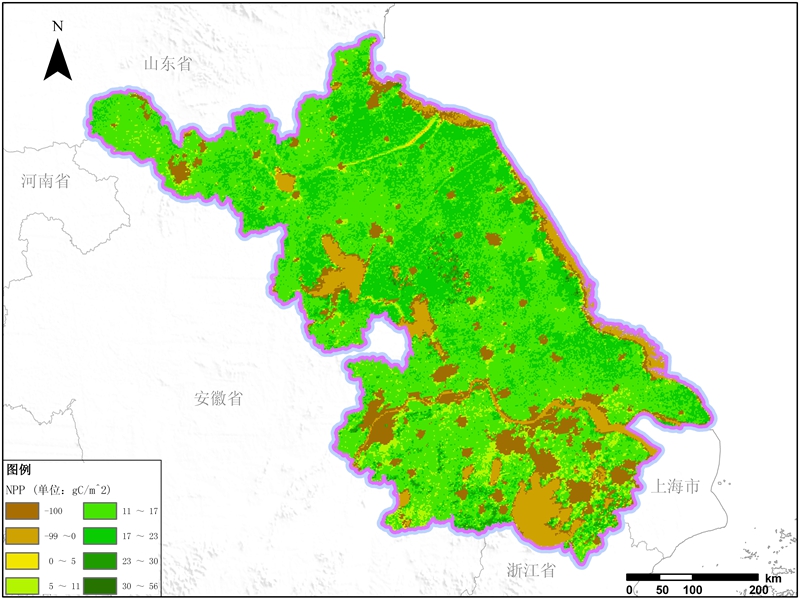Click the 河南省 province label

click(x=45, y=181)
